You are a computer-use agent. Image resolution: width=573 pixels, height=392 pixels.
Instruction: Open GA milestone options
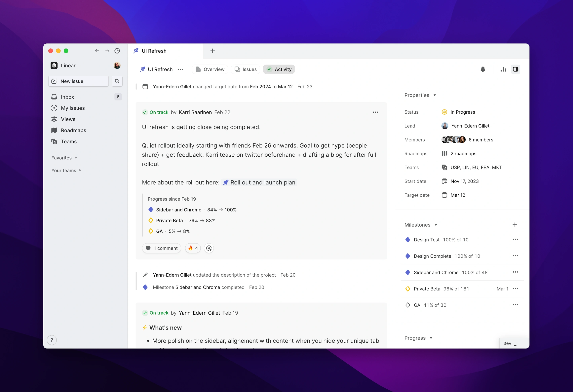click(516, 305)
